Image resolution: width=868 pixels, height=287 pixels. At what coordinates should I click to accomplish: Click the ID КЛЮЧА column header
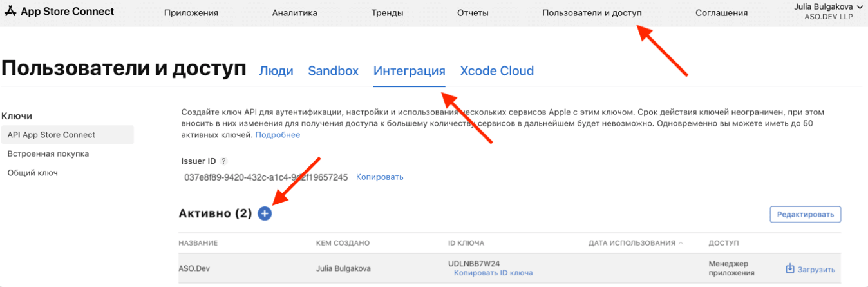coord(466,243)
